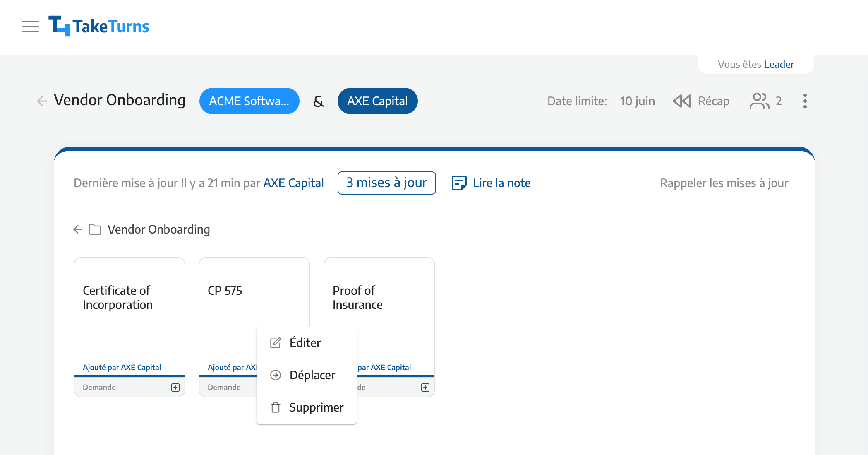Open the participants people icon
This screenshot has height=455, width=868.
(759, 101)
